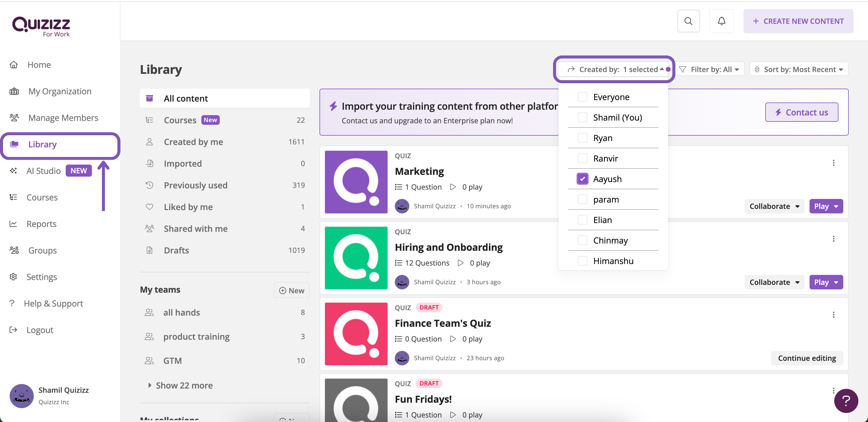Click the Home house icon

[x=14, y=65]
